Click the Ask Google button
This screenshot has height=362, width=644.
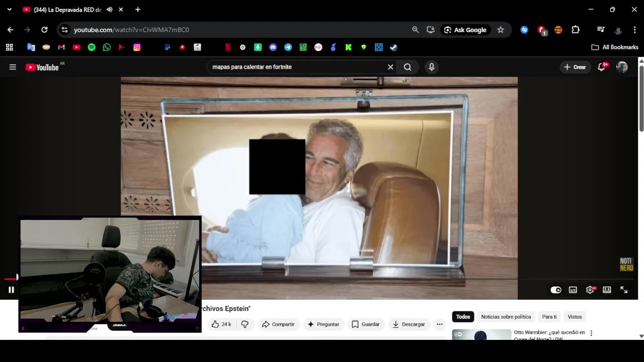(465, 30)
